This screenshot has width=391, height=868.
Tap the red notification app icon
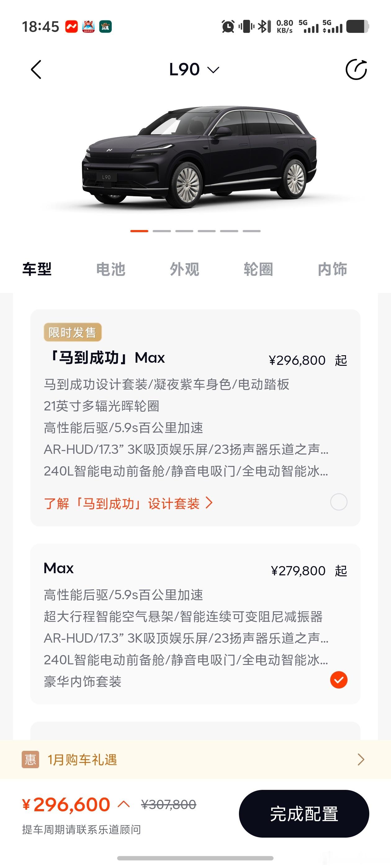[71, 26]
